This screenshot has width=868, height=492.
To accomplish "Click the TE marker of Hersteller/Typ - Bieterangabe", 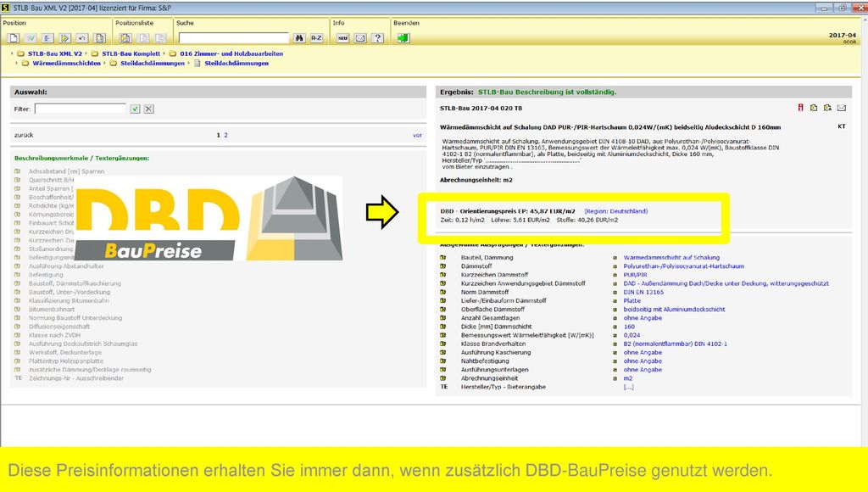I will click(x=444, y=387).
